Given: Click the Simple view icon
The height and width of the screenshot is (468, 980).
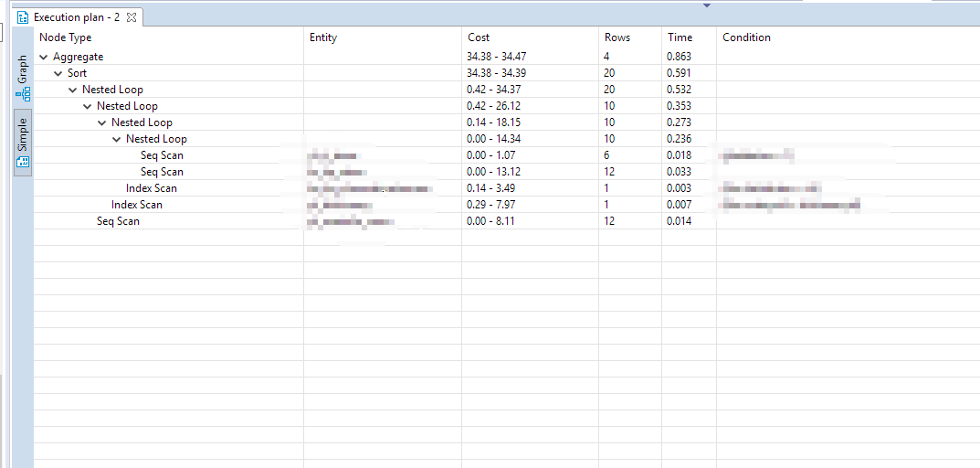Looking at the screenshot, I should point(23,163).
